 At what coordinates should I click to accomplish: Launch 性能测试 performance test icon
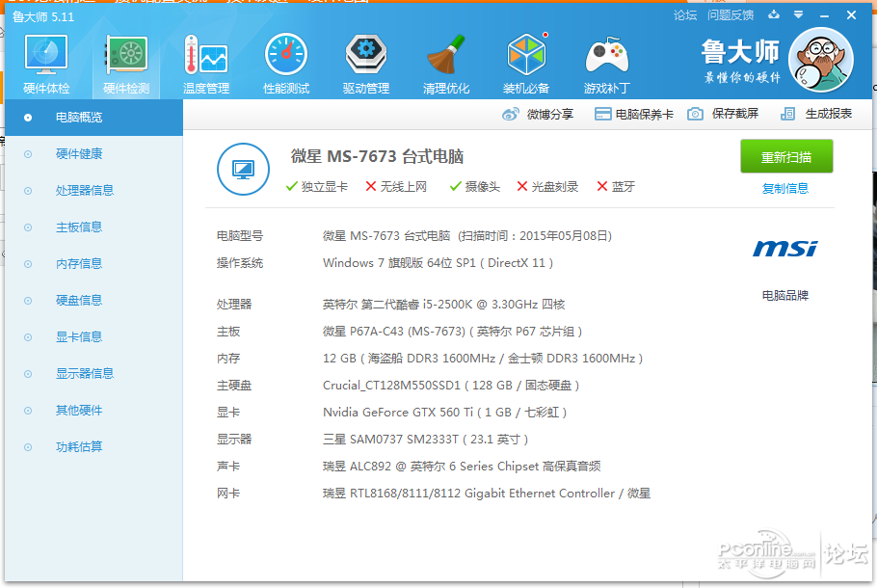[x=286, y=55]
